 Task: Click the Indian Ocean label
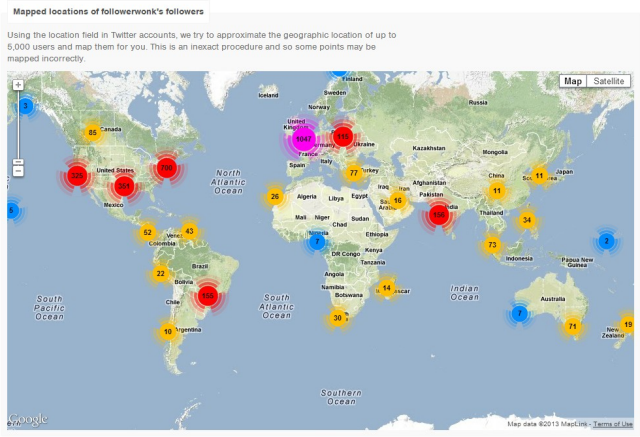(464, 293)
